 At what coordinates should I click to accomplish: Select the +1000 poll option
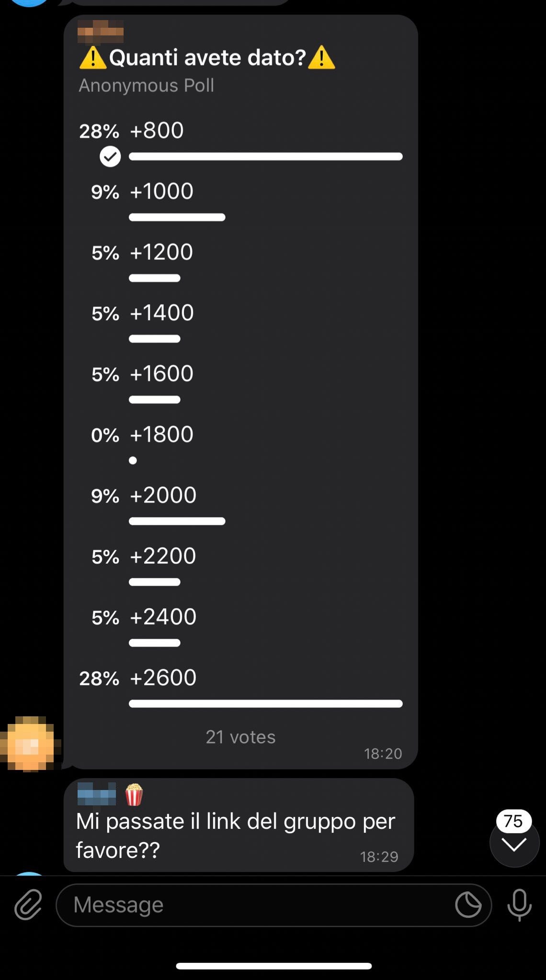coord(161,191)
